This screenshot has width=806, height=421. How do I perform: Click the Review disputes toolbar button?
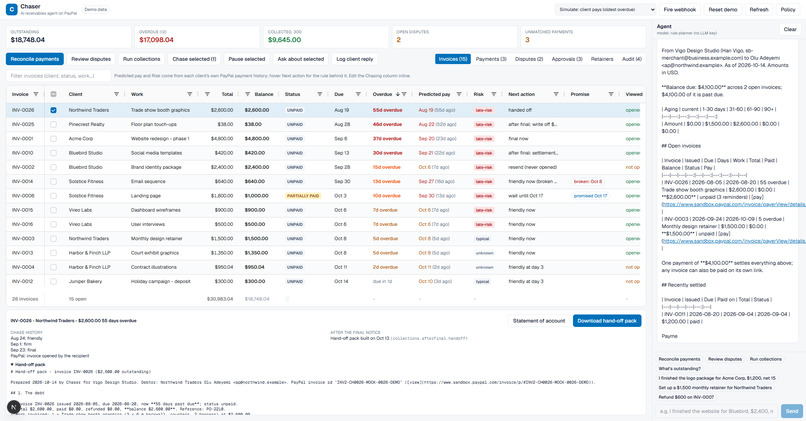(x=91, y=59)
